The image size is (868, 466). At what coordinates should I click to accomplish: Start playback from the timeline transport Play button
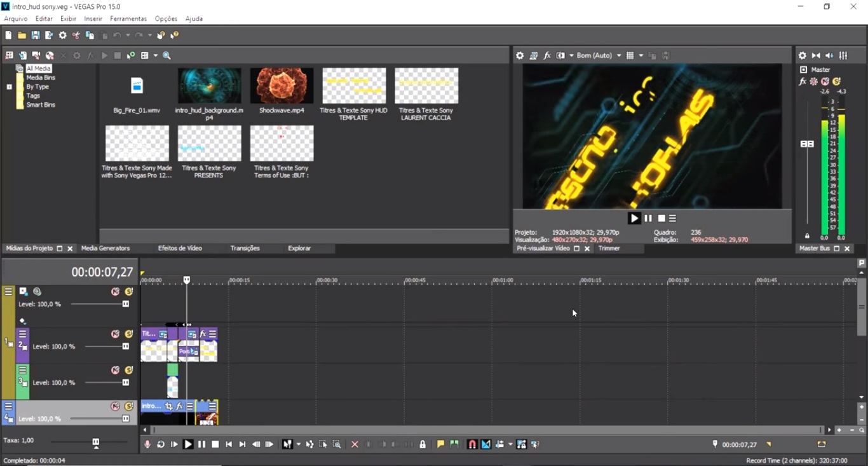[188, 444]
